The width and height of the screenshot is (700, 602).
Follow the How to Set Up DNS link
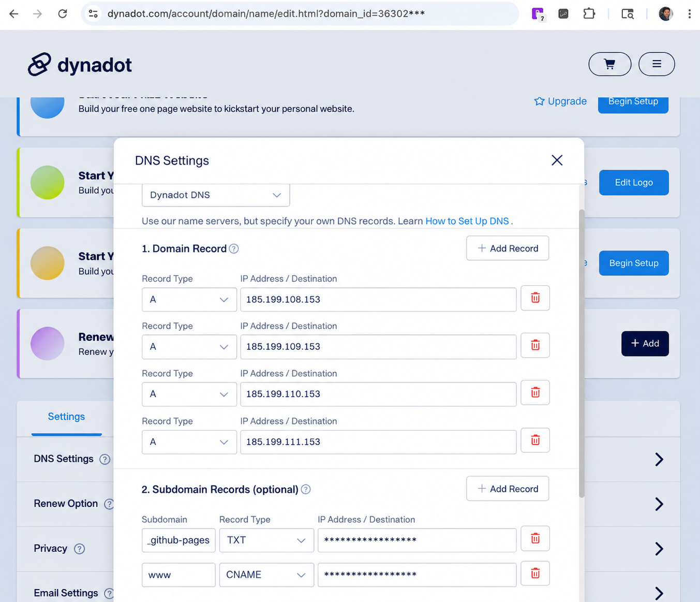pos(467,221)
